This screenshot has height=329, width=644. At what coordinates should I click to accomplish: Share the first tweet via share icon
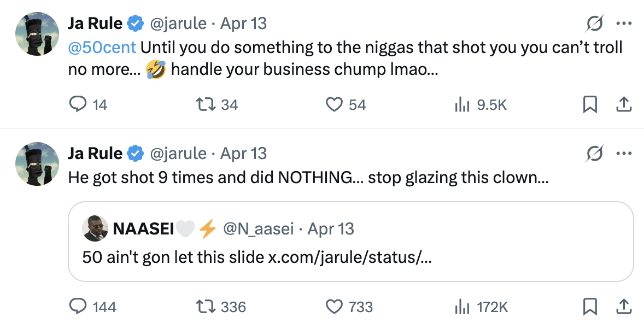click(x=623, y=104)
